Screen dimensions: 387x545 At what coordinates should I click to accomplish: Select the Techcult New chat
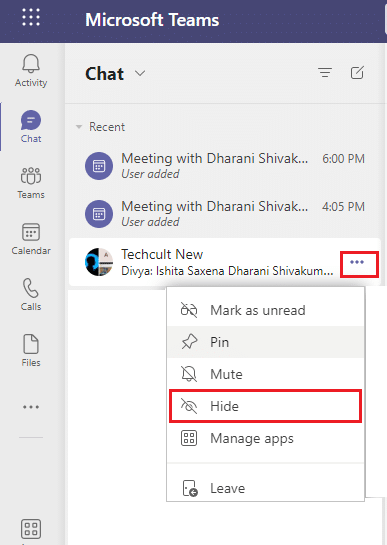point(225,262)
